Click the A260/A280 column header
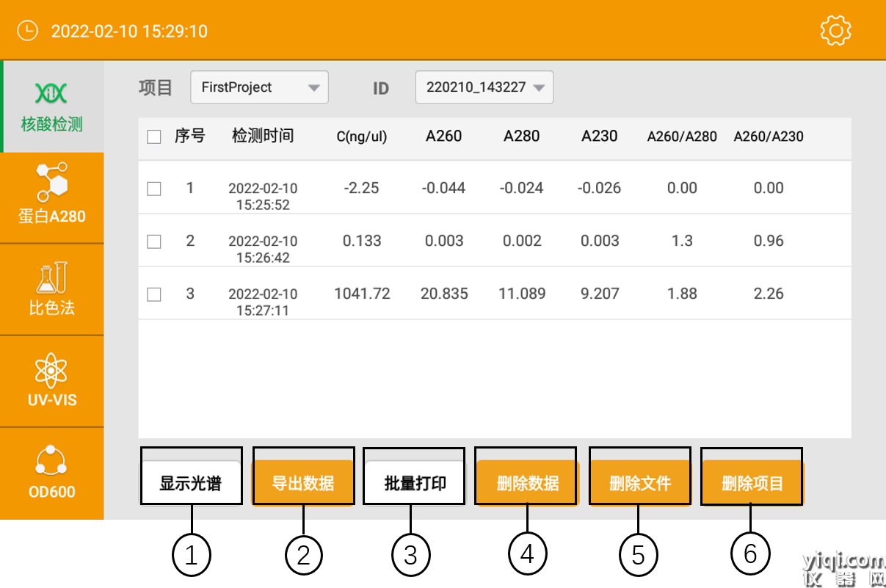 (x=682, y=137)
